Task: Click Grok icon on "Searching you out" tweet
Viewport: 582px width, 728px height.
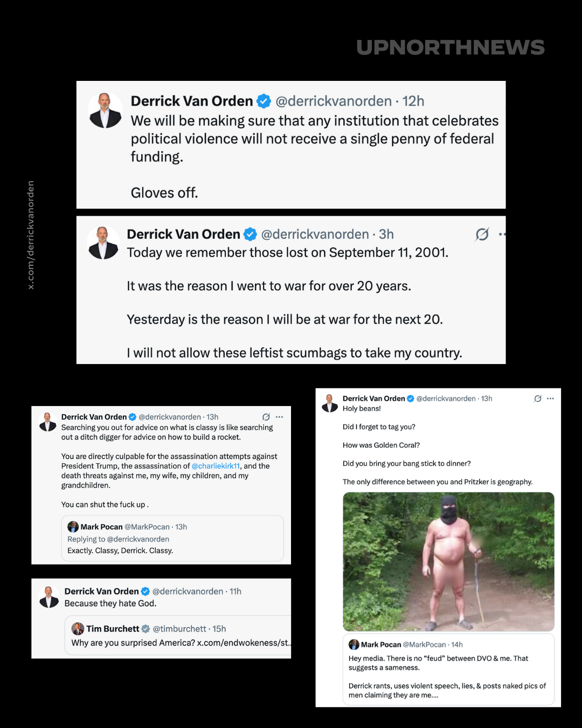Action: 266,417
